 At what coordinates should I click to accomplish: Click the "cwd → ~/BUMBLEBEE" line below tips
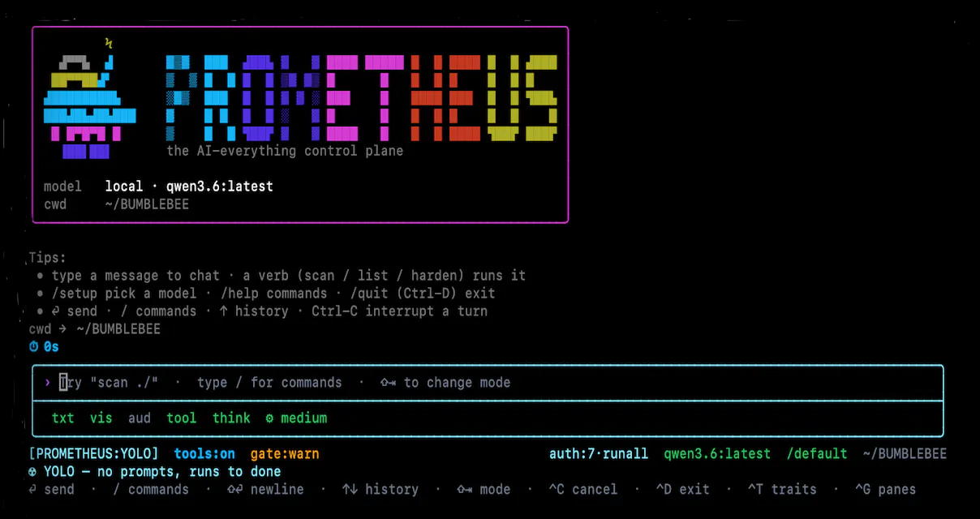point(94,329)
